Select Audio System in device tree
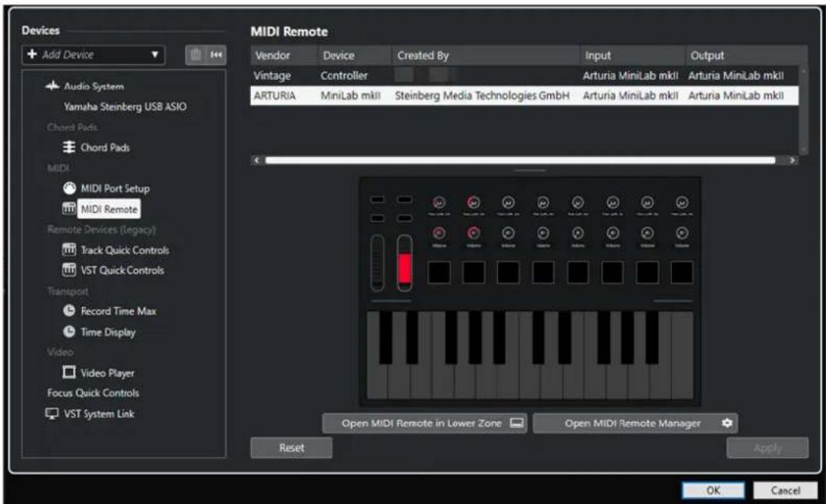Screen dimensions: 826x504 coord(94,87)
